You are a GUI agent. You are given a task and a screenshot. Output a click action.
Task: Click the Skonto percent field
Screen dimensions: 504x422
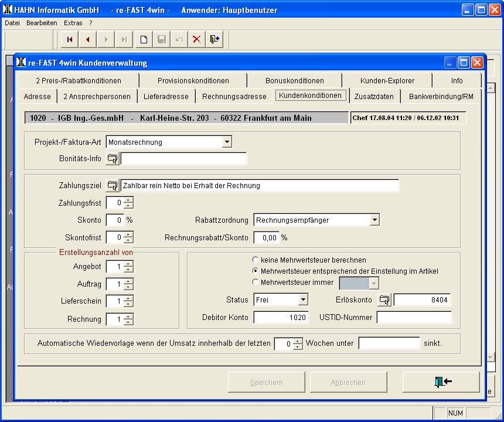coord(115,220)
